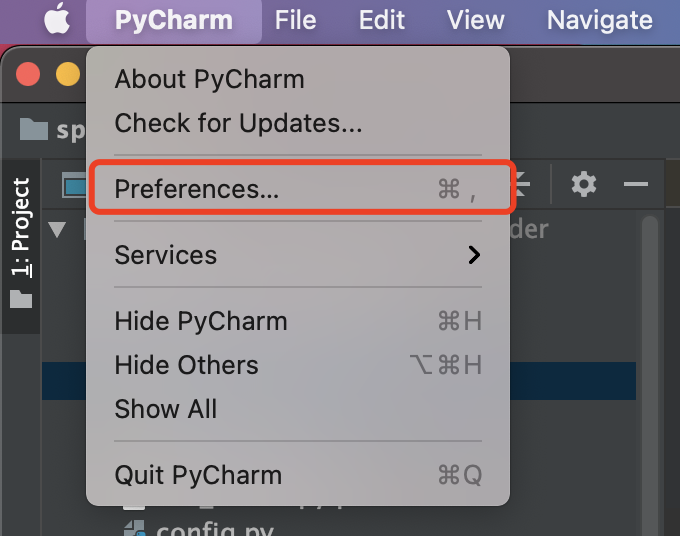Viewport: 680px width, 536px height.
Task: Hide the Project panel with the minus icon
Action: pos(635,184)
